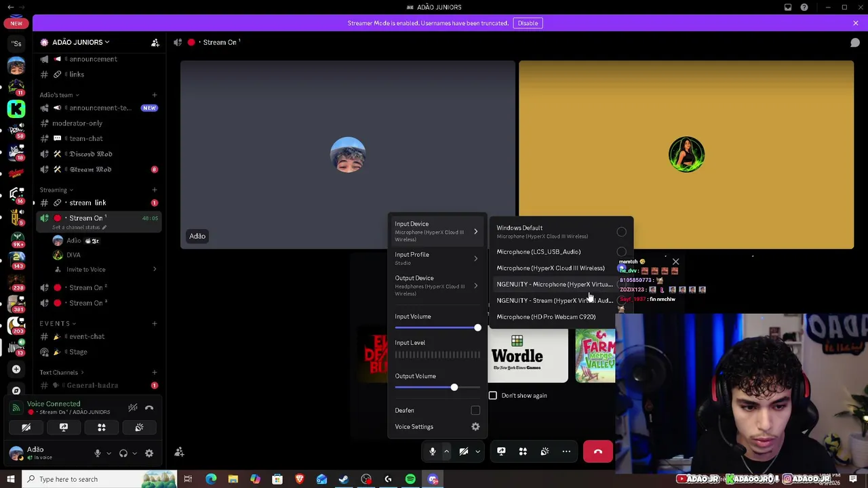This screenshot has width=868, height=488.
Task: Open the Wordle activity thumbnail
Action: click(528, 356)
